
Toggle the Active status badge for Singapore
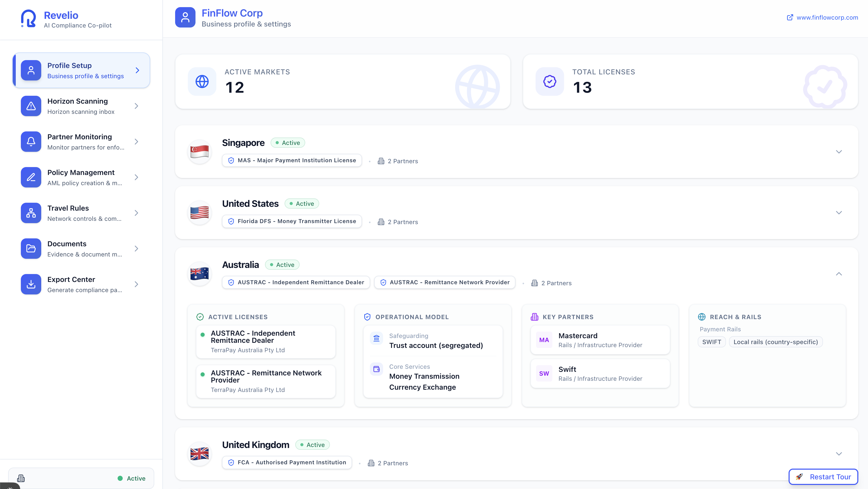click(288, 142)
